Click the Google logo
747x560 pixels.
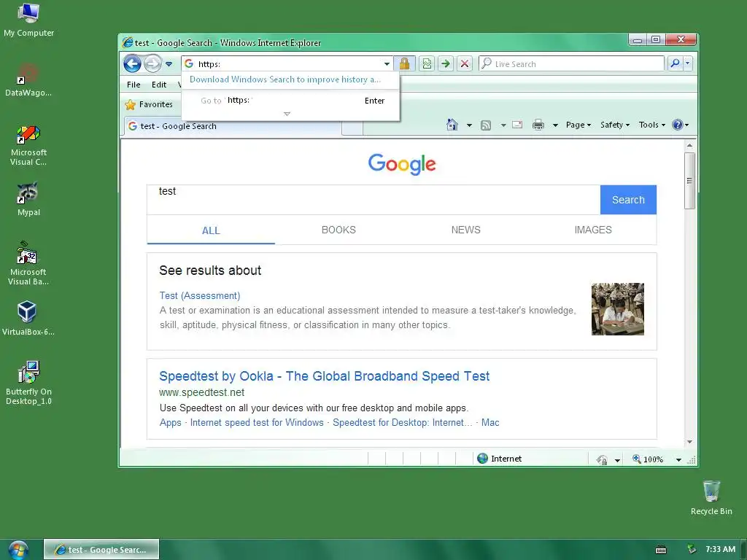pos(402,164)
